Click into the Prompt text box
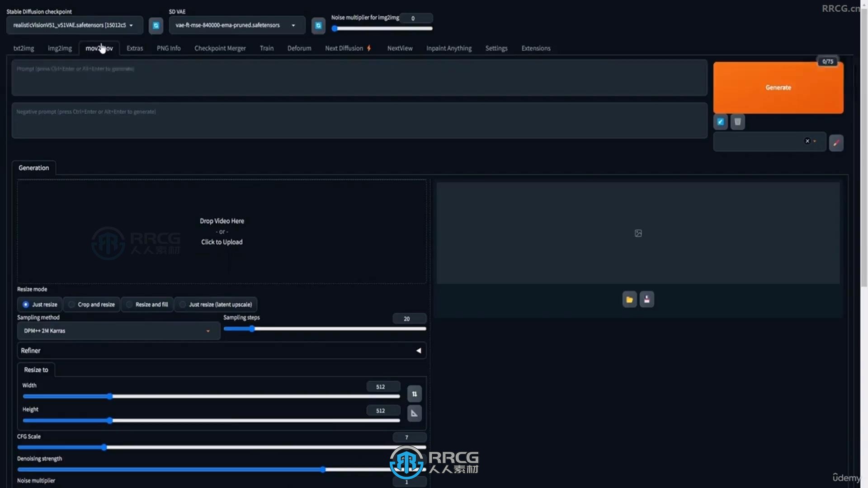The height and width of the screenshot is (488, 868). [359, 78]
